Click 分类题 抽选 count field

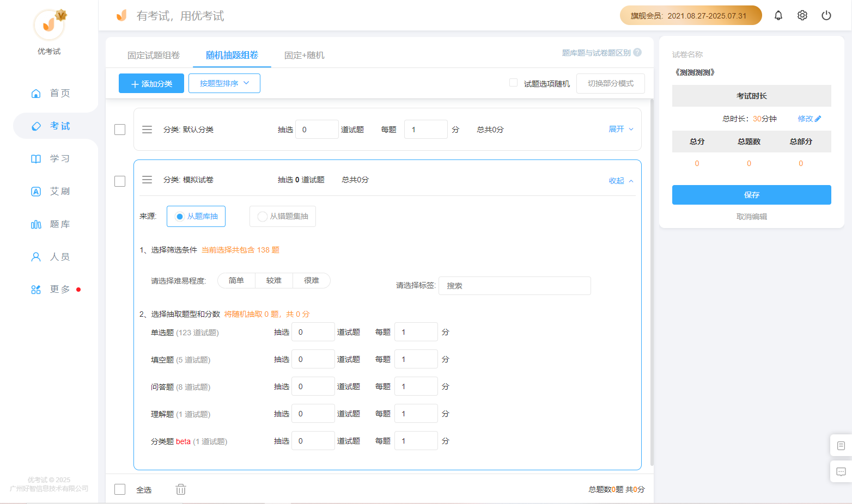point(313,441)
